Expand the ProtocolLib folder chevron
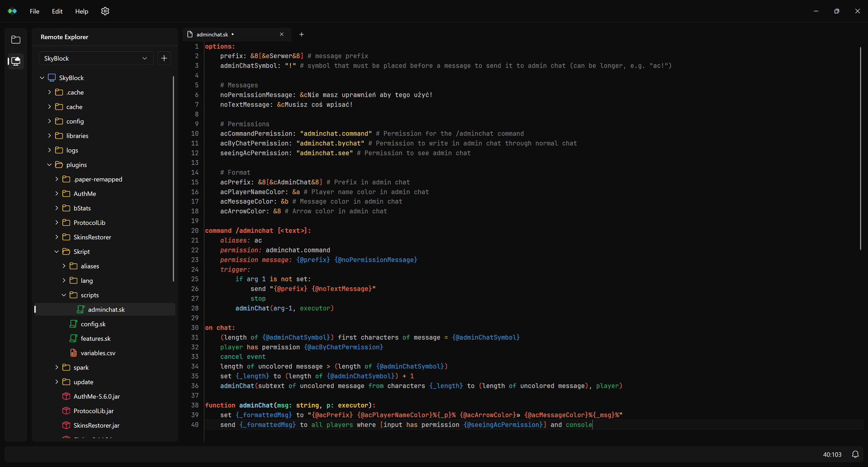The image size is (868, 467). point(56,222)
